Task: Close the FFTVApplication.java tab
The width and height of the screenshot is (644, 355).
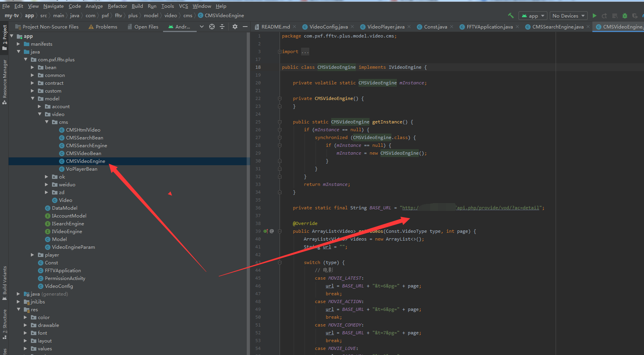Action: point(517,27)
